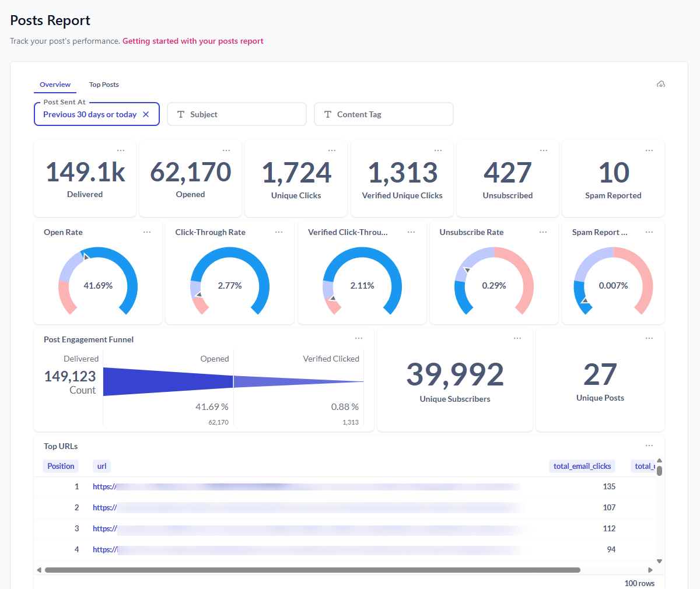This screenshot has height=589, width=700.
Task: Open the Unsubscribe Rate chart ellipsis menu
Action: pyautogui.click(x=543, y=232)
